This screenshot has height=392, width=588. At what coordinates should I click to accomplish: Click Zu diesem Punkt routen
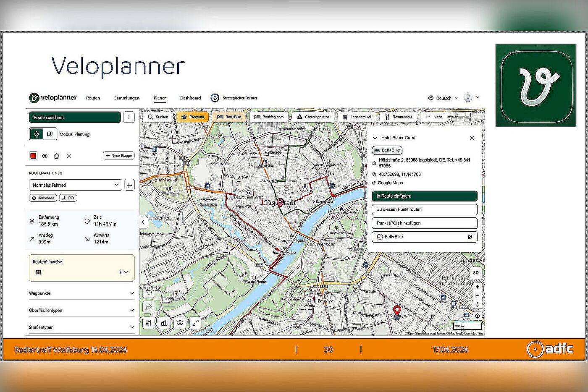(425, 209)
